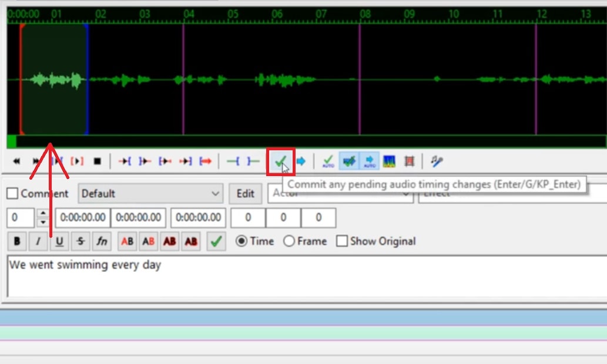Click the blue arrow go-to-selection icon
The width and height of the screenshot is (607, 364).
pos(301,161)
